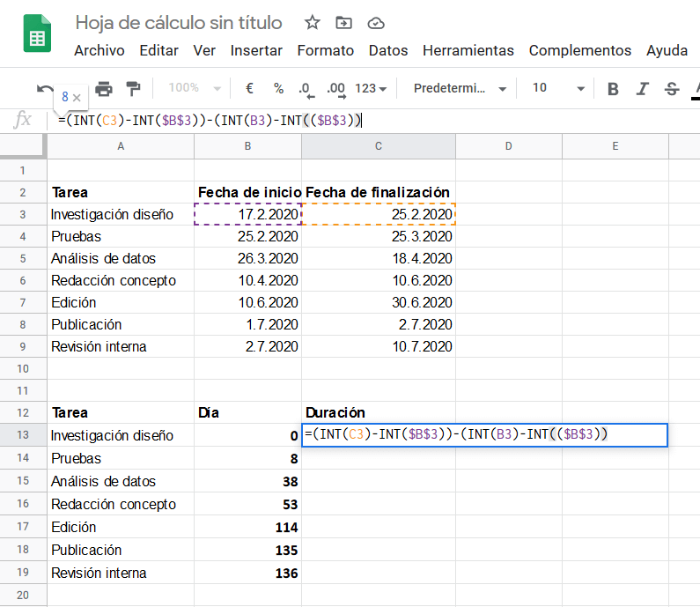Viewport: 700px width, 607px height.
Task: Click cell with start date 17.2.2020
Action: point(247,214)
